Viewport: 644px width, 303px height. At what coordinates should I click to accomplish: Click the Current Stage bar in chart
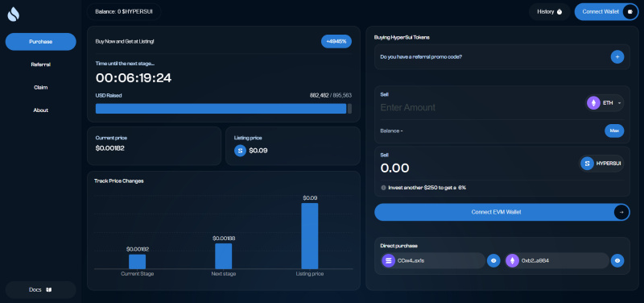(x=137, y=261)
